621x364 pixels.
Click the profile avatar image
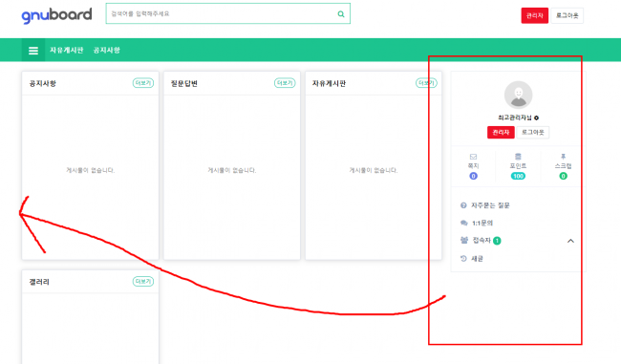[x=518, y=95]
